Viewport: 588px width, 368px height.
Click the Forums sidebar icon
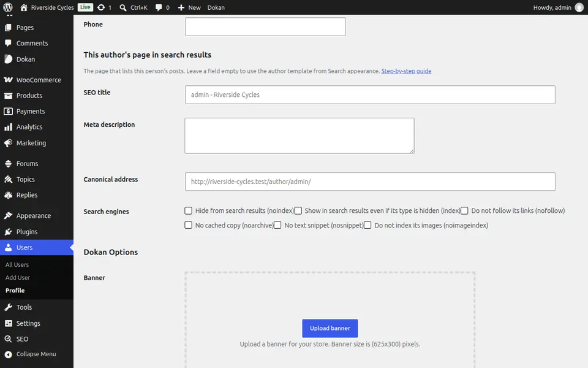pos(8,164)
